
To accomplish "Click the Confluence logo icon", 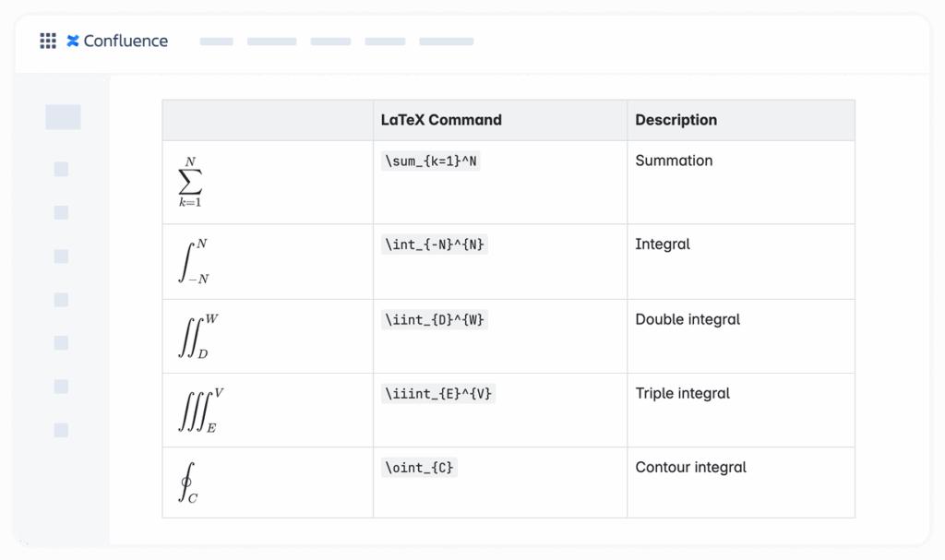I will tap(72, 40).
